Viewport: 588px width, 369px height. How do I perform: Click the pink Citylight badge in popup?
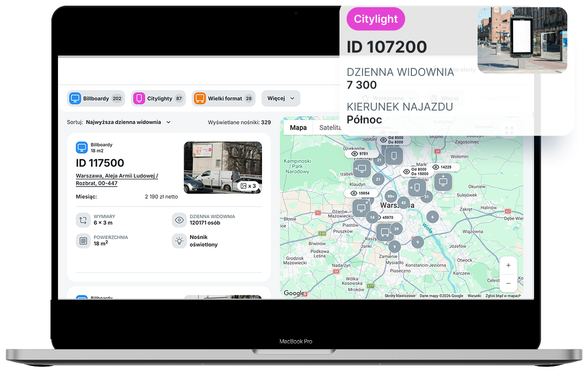[376, 19]
